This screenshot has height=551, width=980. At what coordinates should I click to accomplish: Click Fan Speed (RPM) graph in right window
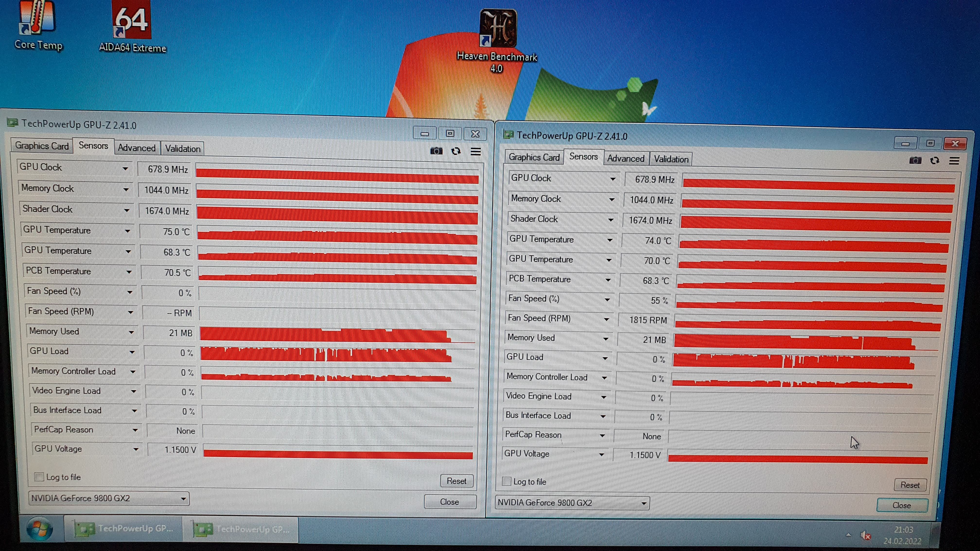[808, 323]
